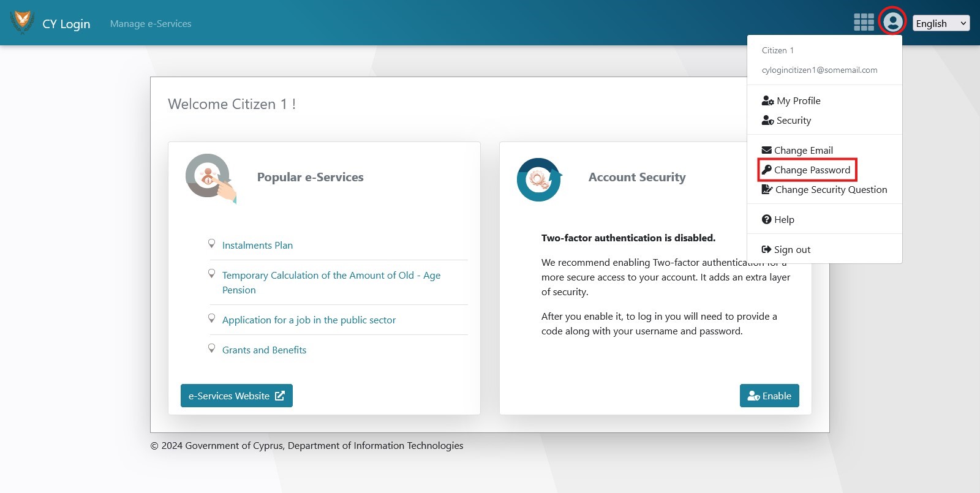Open Grants and Benefits link
Screen dimensions: 980x493
264,350
